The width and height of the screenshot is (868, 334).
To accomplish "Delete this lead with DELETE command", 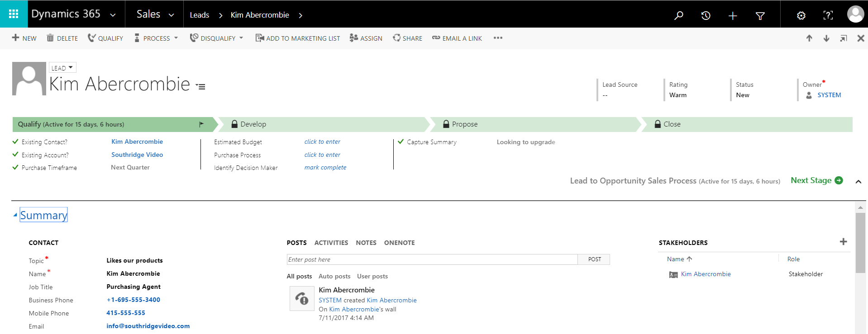I will click(62, 38).
